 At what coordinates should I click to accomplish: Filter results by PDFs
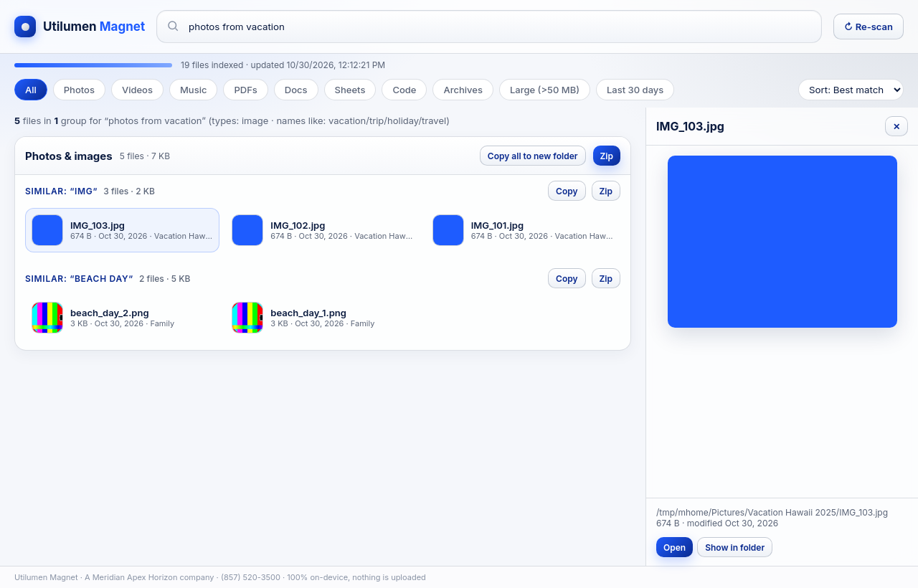pyautogui.click(x=245, y=90)
